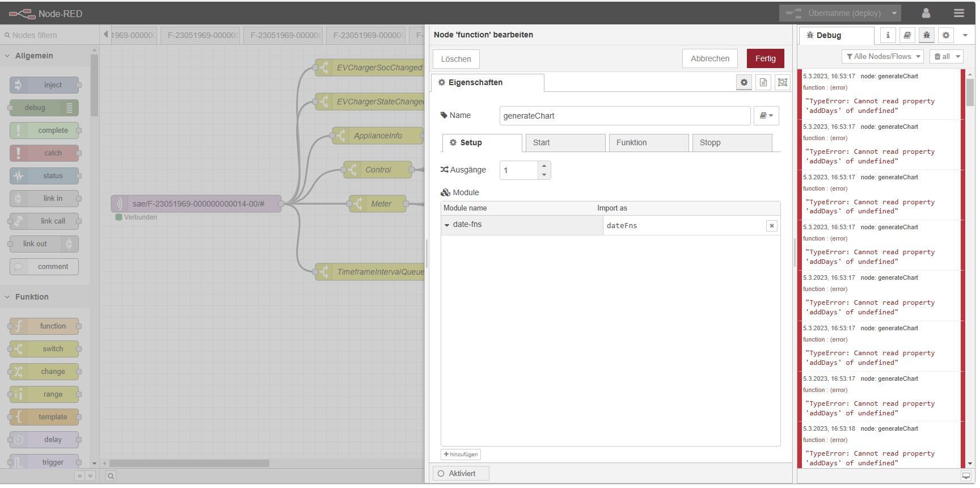Select the sae/F-23051969 MQTT input node
980x488 pixels.
click(196, 204)
